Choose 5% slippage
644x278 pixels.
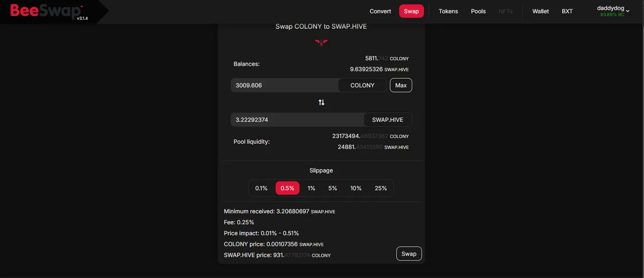[333, 188]
